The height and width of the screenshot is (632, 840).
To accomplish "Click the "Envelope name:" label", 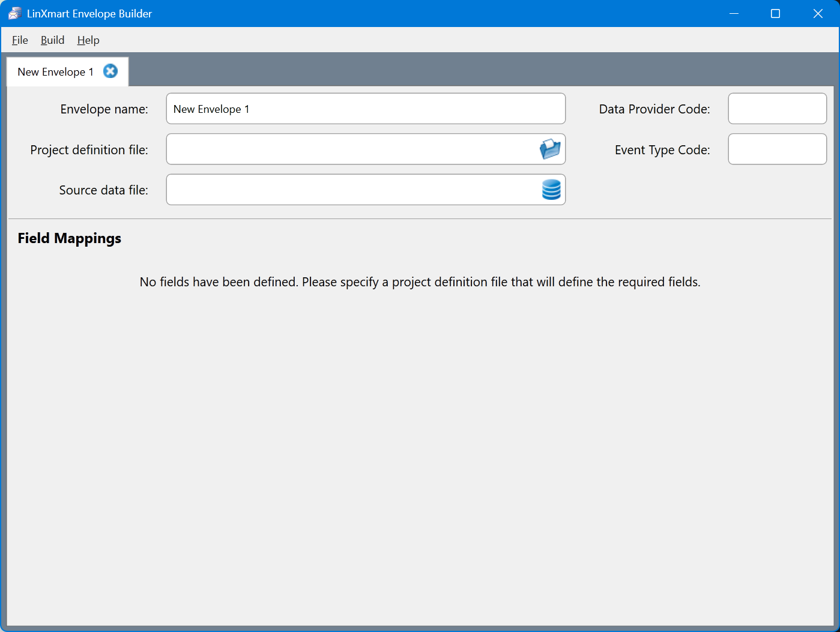I will pos(104,109).
